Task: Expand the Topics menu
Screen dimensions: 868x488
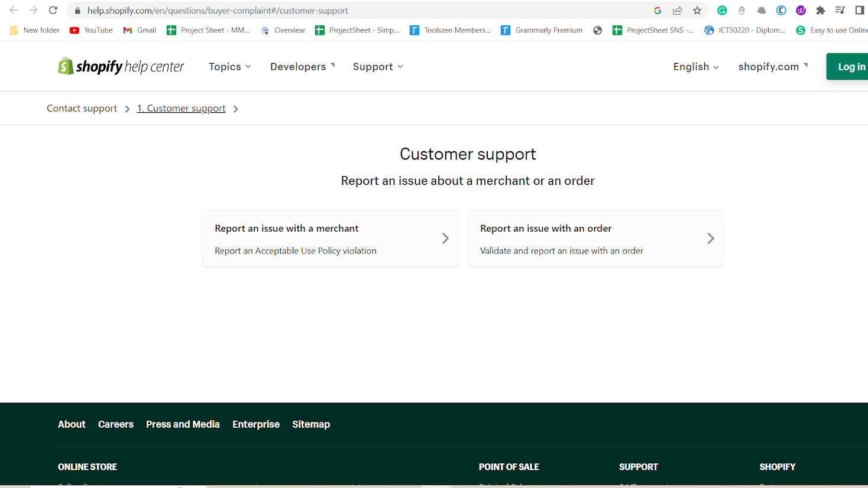Action: (230, 67)
